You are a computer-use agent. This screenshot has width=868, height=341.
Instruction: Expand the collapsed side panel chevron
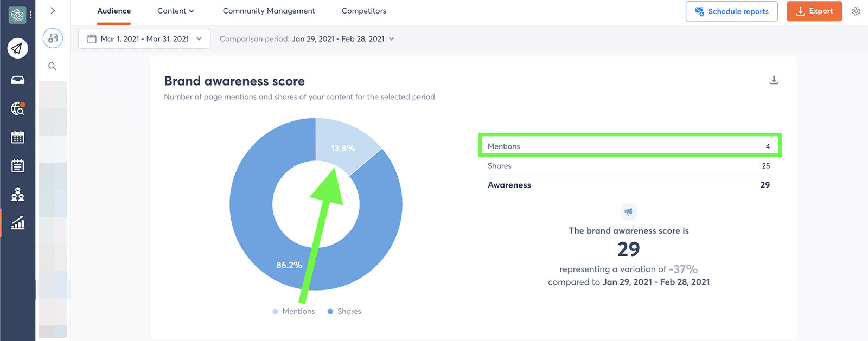[53, 11]
